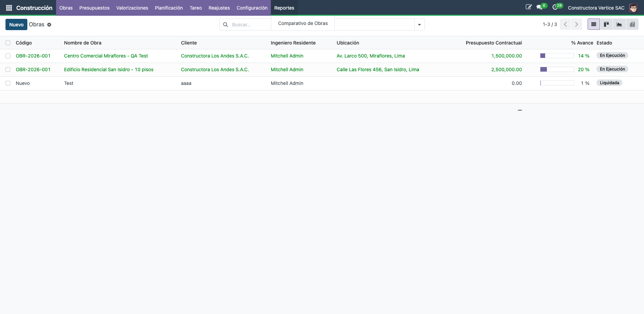
Task: Sort by Presupuesto Contractual column
Action: point(494,43)
